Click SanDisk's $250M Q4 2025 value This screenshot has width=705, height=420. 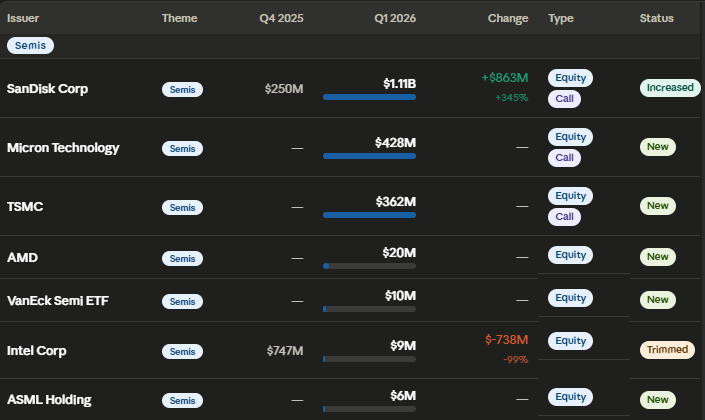pos(284,89)
